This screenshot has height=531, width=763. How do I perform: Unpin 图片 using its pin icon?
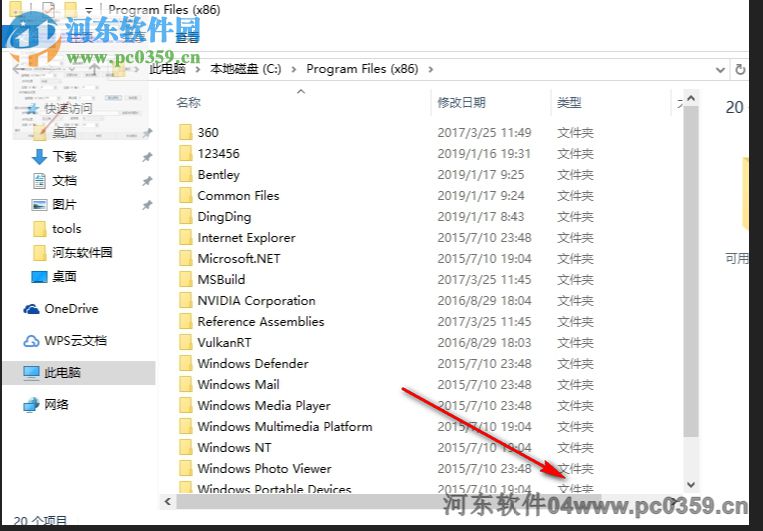click(x=147, y=205)
